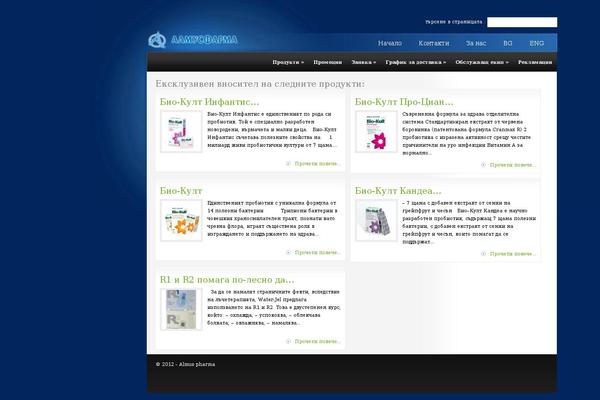Open the Био-Култ Инфантис heading link
Viewport: 600px width, 400px height.
point(209,102)
